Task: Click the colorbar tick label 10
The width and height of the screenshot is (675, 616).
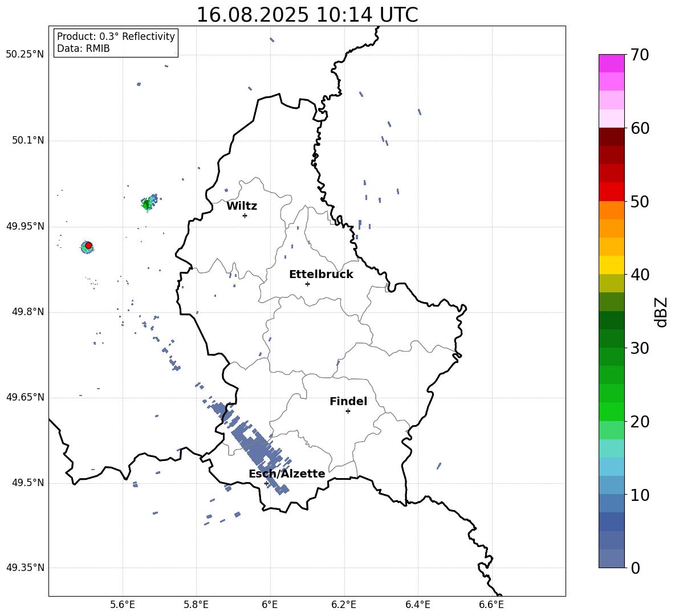Action: [640, 495]
